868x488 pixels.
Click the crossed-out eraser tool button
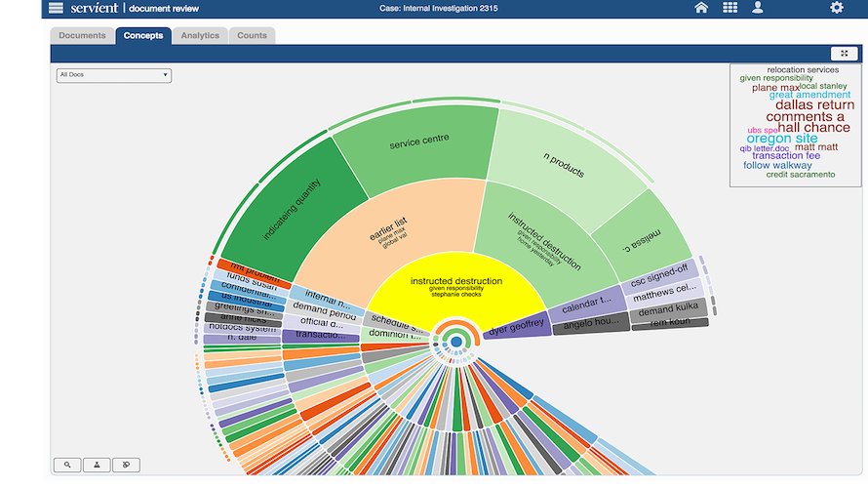coord(126,465)
